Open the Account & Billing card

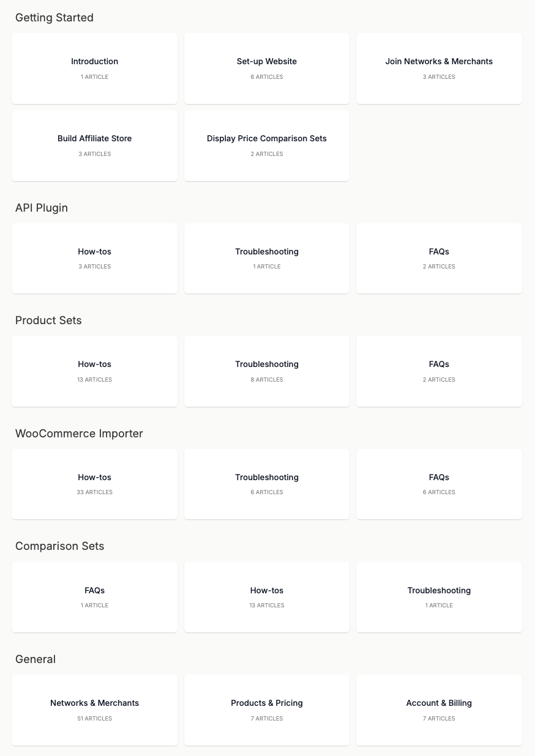click(439, 710)
